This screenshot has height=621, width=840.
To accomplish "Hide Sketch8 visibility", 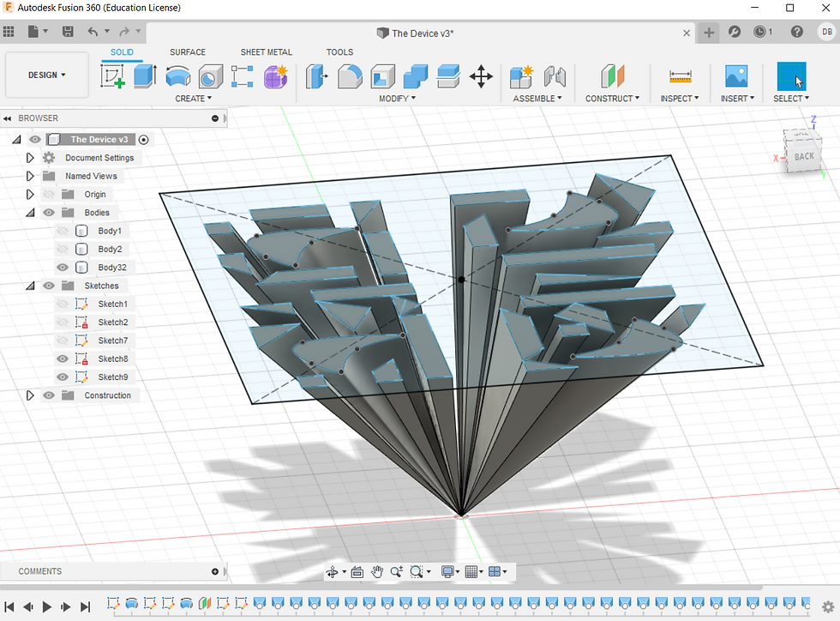I will point(63,359).
